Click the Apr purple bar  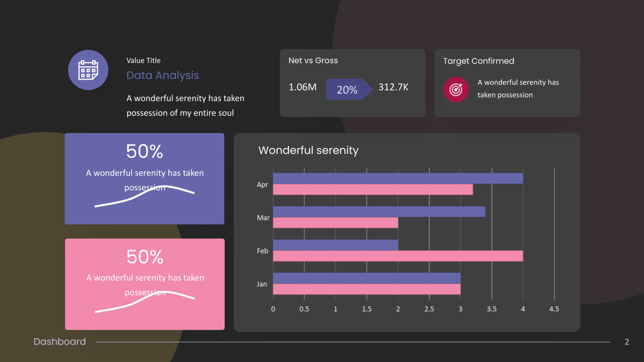coord(398,178)
